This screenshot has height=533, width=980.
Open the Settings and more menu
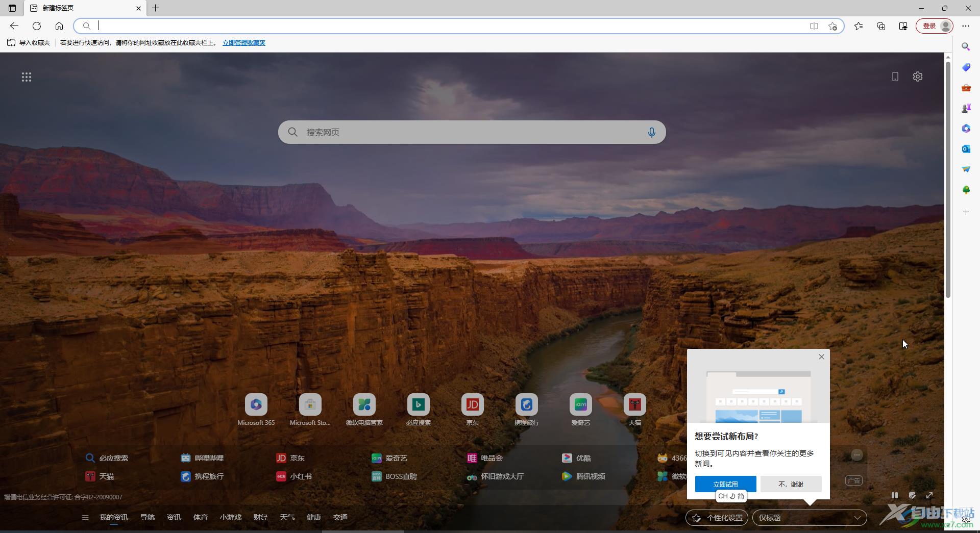point(965,26)
